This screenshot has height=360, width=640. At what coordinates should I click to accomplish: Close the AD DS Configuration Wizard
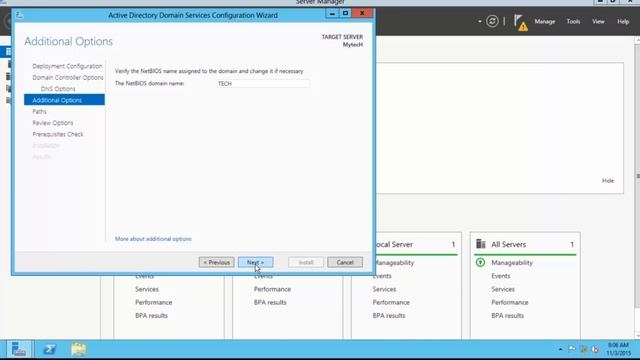click(x=362, y=13)
